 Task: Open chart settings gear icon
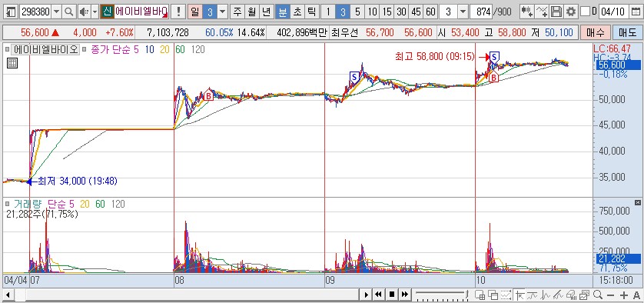570,12
